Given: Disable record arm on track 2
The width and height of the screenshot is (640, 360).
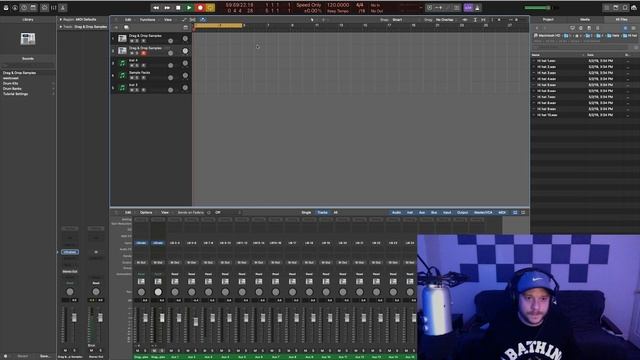Looking at the screenshot, I should pos(143,53).
